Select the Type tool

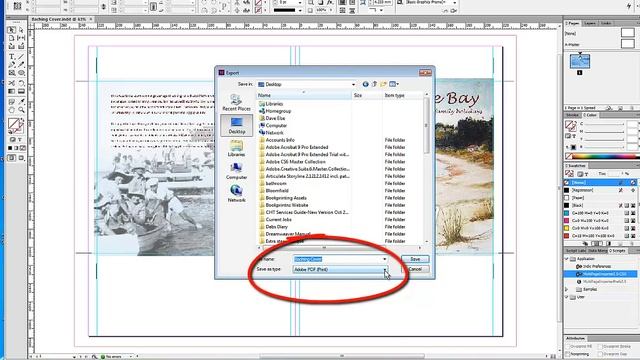11,57
